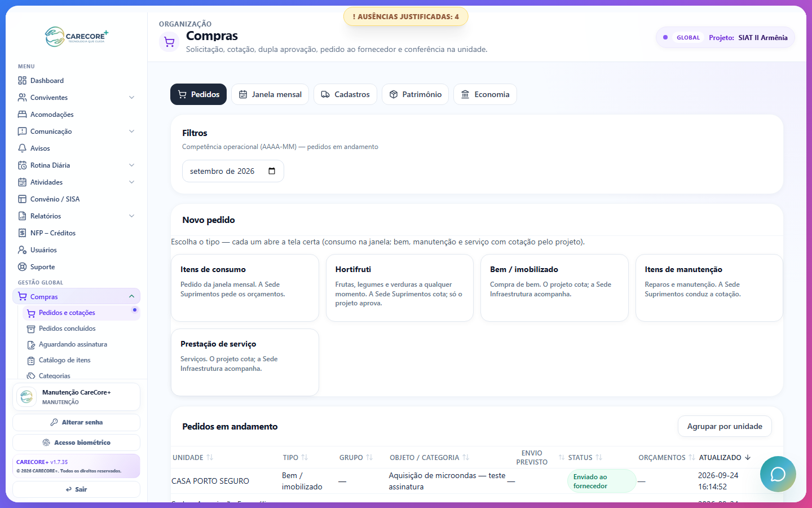Screen dimensions: 812x508
Task: Click the Aguardando assinatura document icon
Action: pos(31,344)
